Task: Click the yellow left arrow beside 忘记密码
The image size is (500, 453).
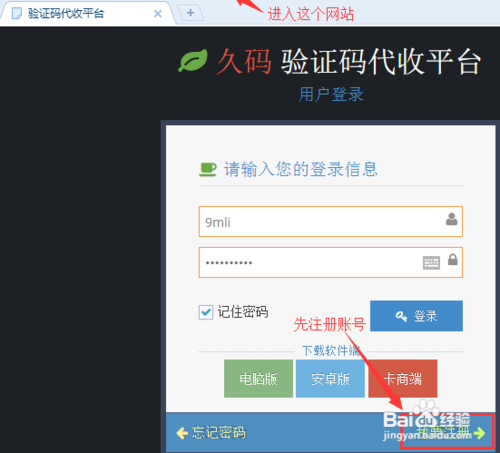Action: point(182,433)
